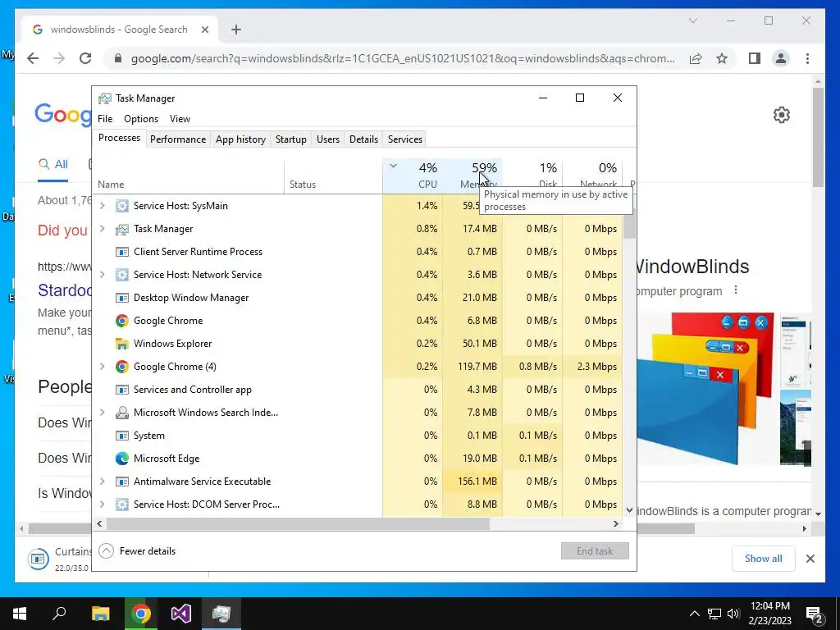Open Visual Studio from the taskbar

(181, 614)
